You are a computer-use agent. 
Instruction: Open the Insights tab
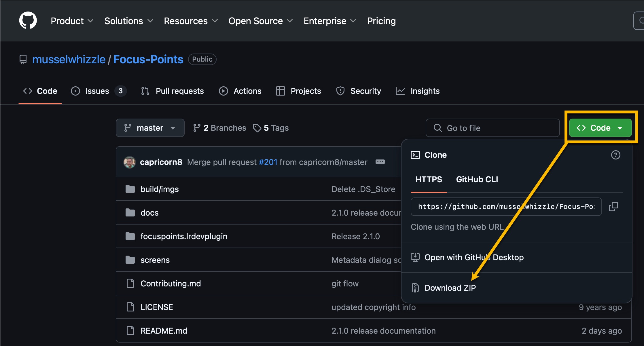(x=417, y=91)
